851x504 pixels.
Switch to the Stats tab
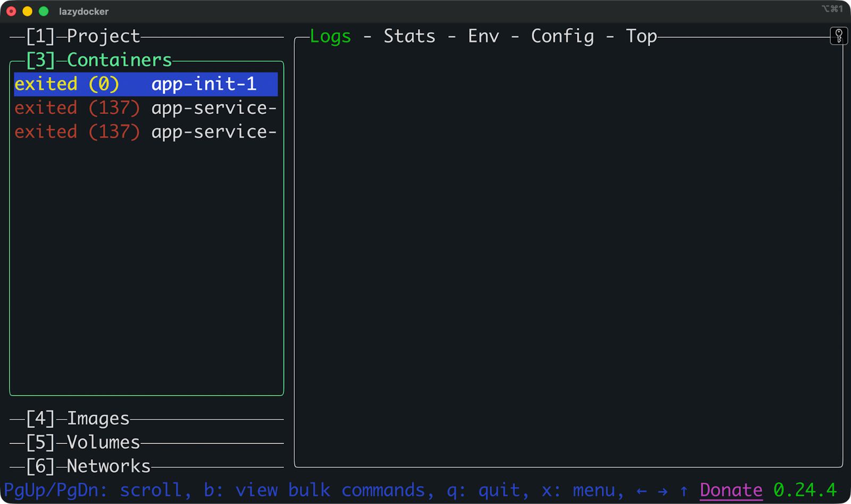[408, 36]
